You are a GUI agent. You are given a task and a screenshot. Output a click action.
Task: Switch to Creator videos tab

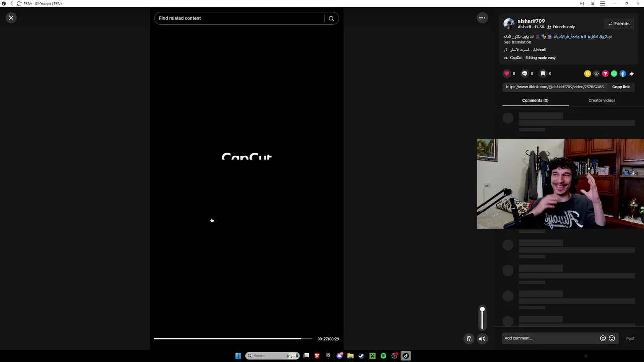pyautogui.click(x=602, y=100)
